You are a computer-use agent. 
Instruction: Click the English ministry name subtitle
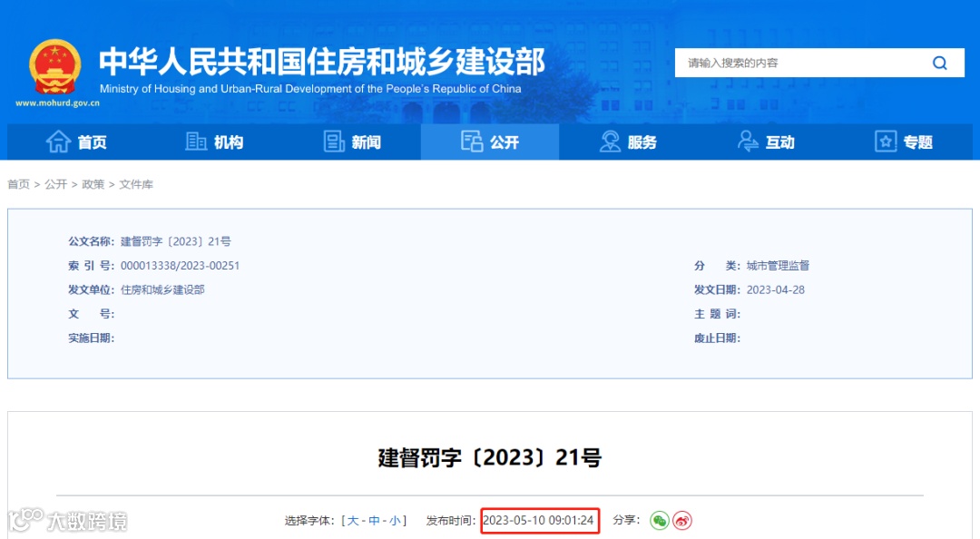[310, 89]
